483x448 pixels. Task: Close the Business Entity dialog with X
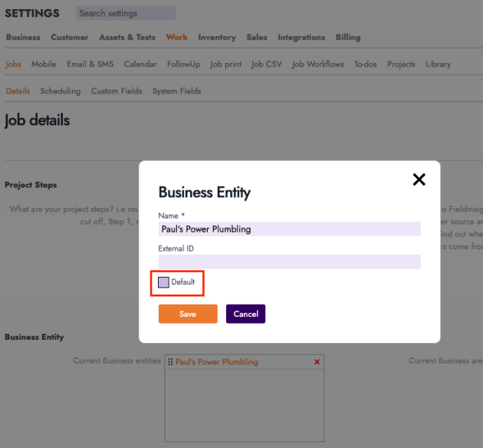coord(419,180)
